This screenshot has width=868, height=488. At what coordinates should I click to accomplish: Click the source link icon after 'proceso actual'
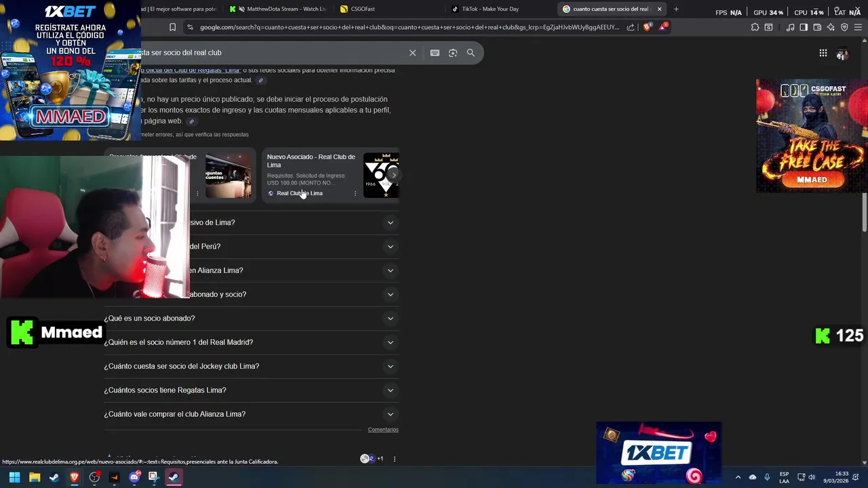(260, 81)
